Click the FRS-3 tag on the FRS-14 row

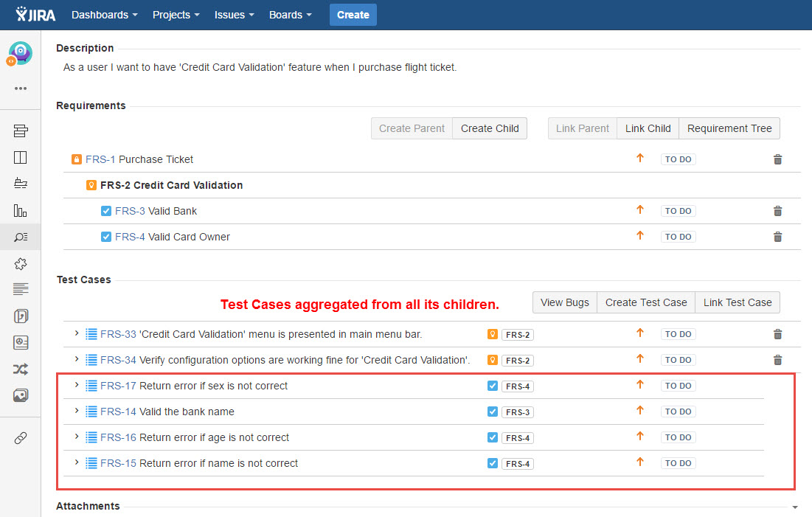[x=517, y=412]
